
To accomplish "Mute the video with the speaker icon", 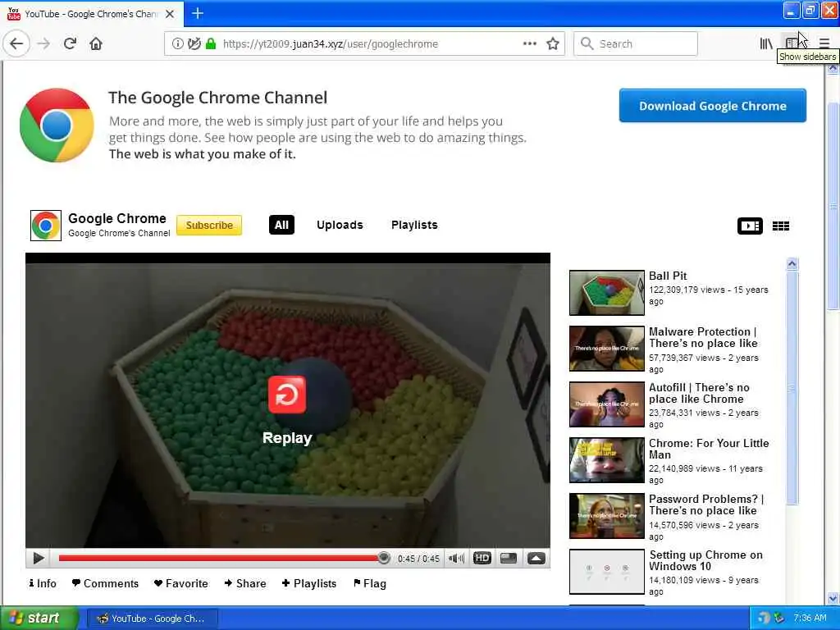I will 456,558.
